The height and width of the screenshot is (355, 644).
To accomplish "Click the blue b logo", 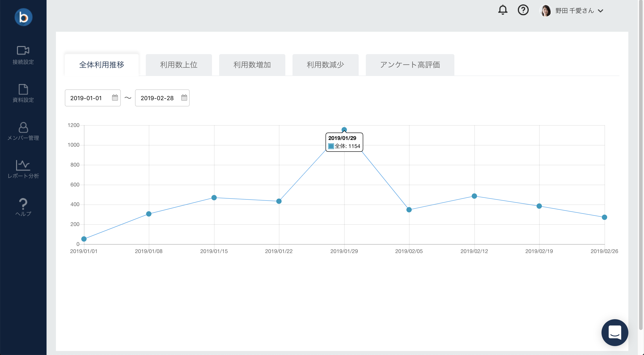I will [x=23, y=17].
